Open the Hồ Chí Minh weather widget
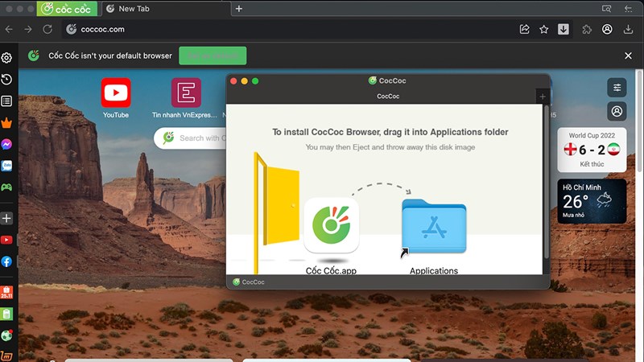The image size is (644, 362). (x=592, y=201)
